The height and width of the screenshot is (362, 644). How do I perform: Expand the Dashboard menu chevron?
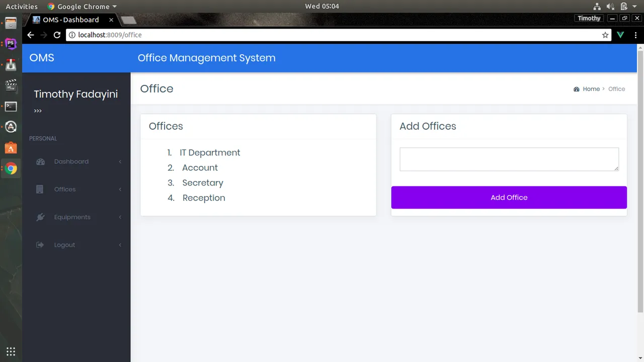[x=120, y=162]
